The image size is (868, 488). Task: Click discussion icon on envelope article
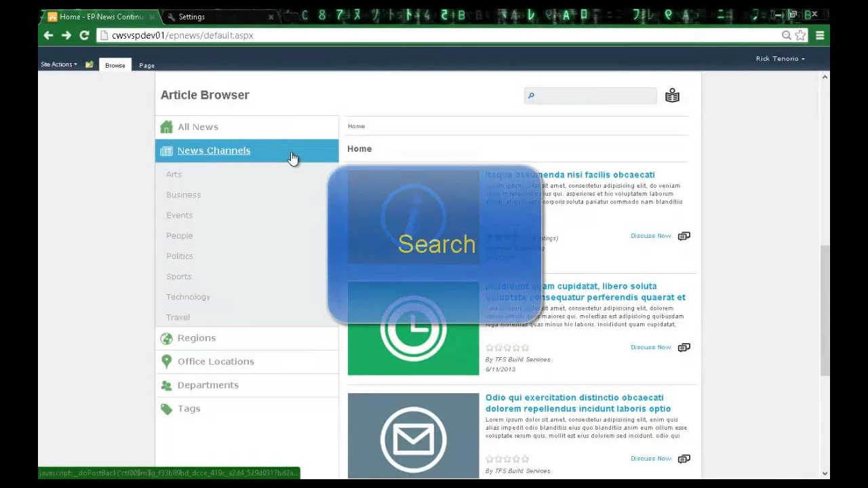[x=684, y=459]
